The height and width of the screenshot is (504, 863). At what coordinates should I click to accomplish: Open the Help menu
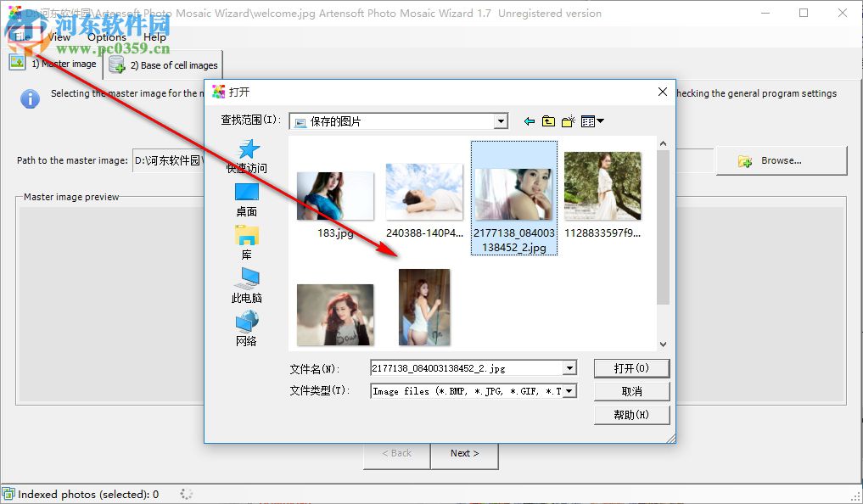pyautogui.click(x=154, y=36)
